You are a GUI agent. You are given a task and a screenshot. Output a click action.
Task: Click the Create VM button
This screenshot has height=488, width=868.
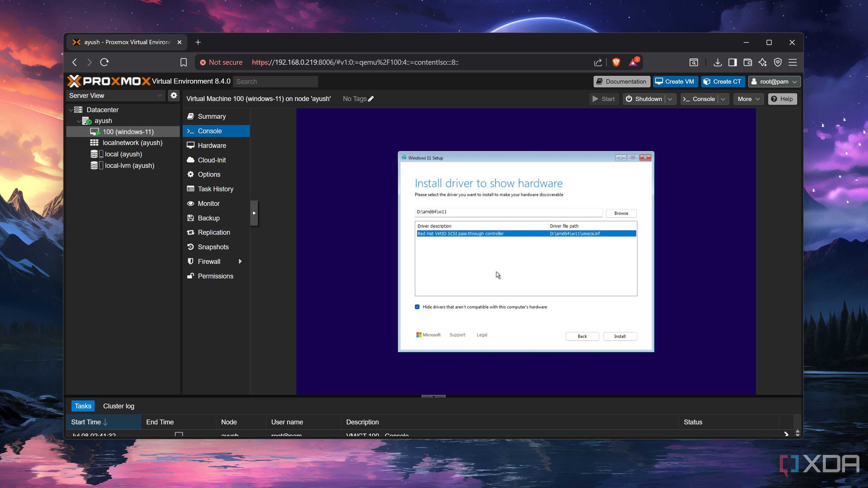pyautogui.click(x=675, y=82)
